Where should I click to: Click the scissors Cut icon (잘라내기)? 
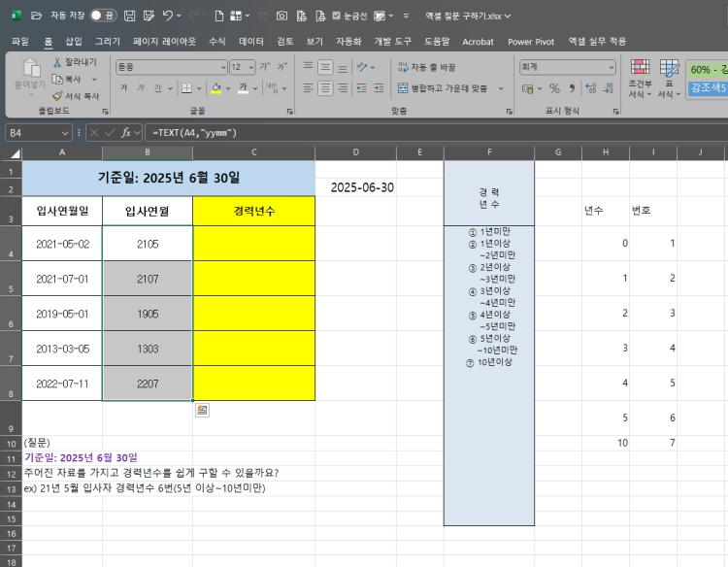tap(57, 62)
